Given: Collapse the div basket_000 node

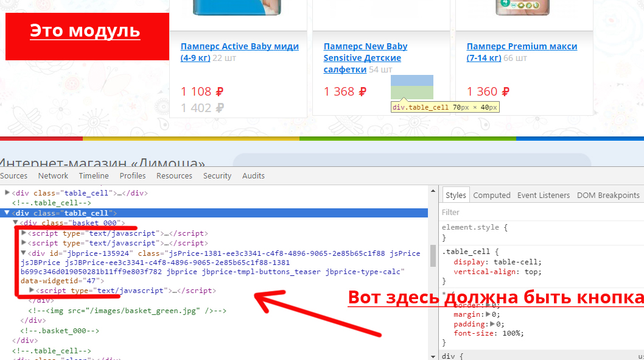Looking at the screenshot, I should pos(16,223).
